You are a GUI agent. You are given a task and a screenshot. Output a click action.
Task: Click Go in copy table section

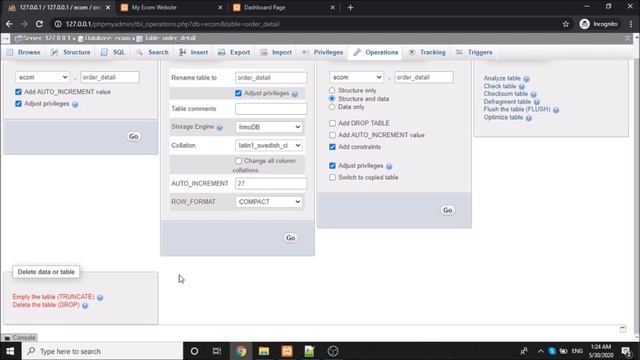[447, 210]
